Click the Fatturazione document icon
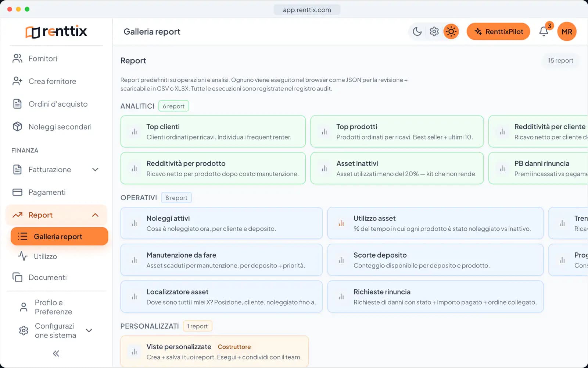The image size is (588, 368). pos(17,170)
